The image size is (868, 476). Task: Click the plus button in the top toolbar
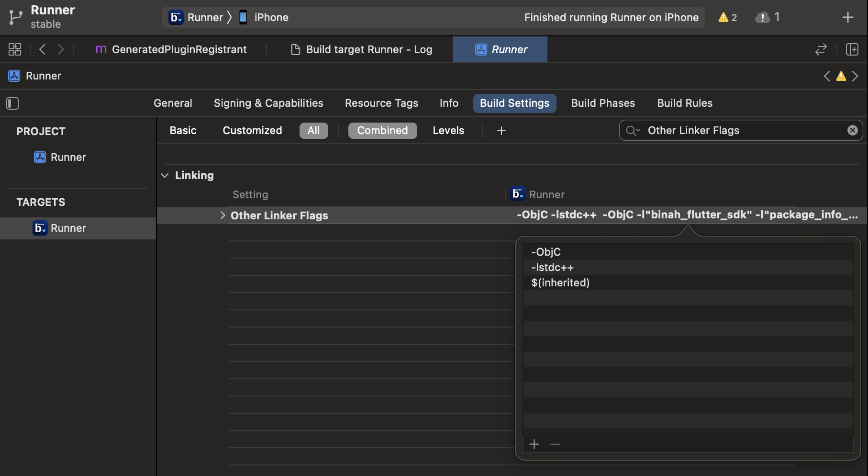pyautogui.click(x=847, y=17)
